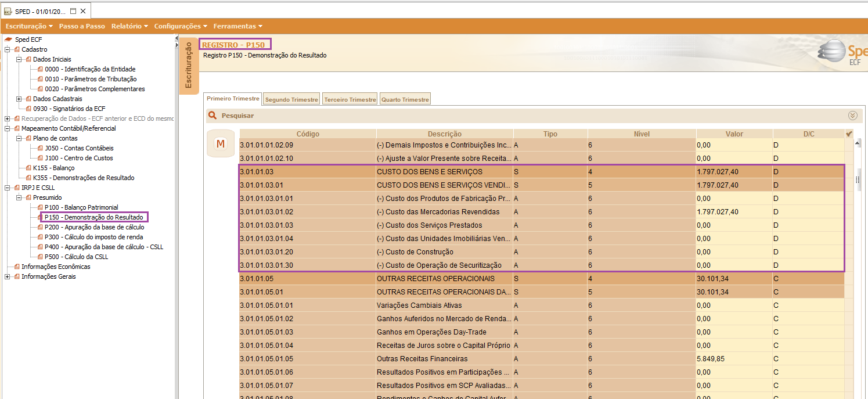Open the Ferramentas menu
The width and height of the screenshot is (868, 399).
click(238, 26)
